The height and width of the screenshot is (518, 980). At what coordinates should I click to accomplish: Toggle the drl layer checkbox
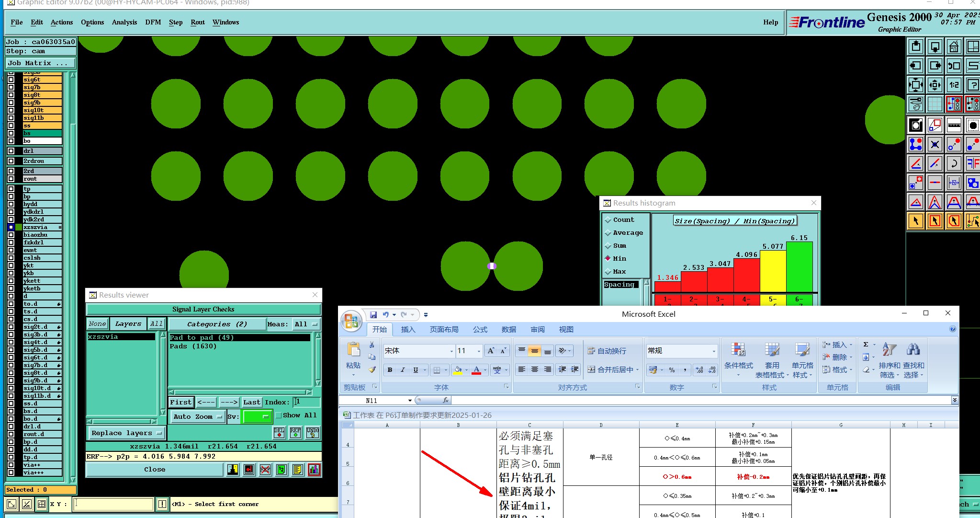click(11, 151)
